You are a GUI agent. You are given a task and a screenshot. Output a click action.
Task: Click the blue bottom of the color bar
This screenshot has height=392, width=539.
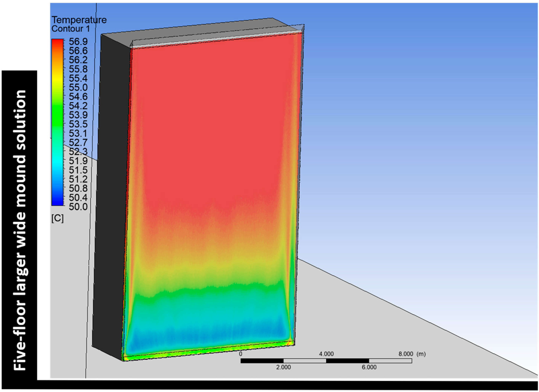pyautogui.click(x=57, y=202)
